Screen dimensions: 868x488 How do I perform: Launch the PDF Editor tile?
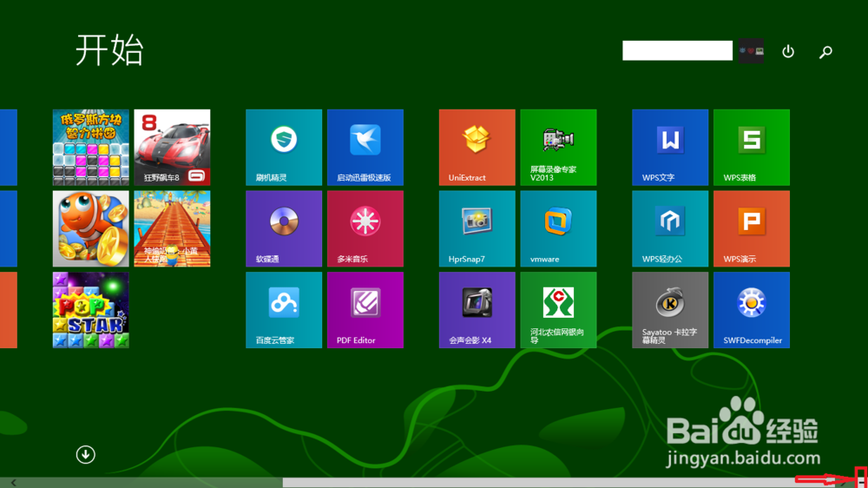coord(365,310)
